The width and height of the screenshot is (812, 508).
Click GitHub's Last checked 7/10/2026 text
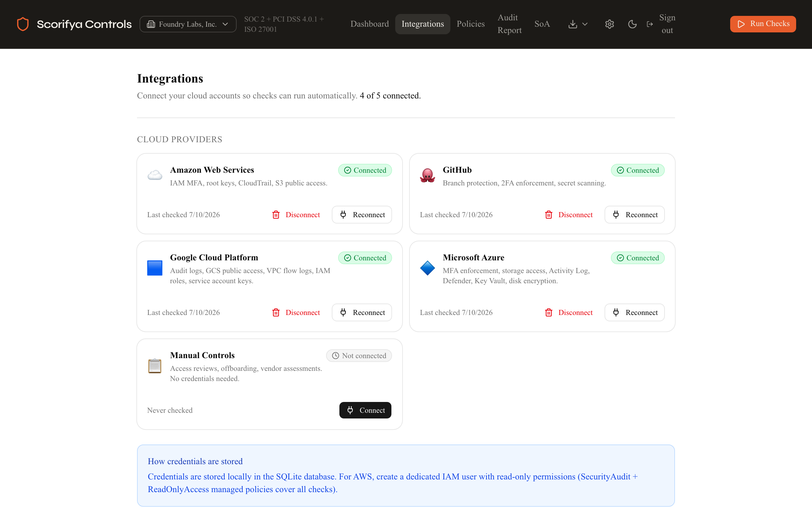[456, 215]
